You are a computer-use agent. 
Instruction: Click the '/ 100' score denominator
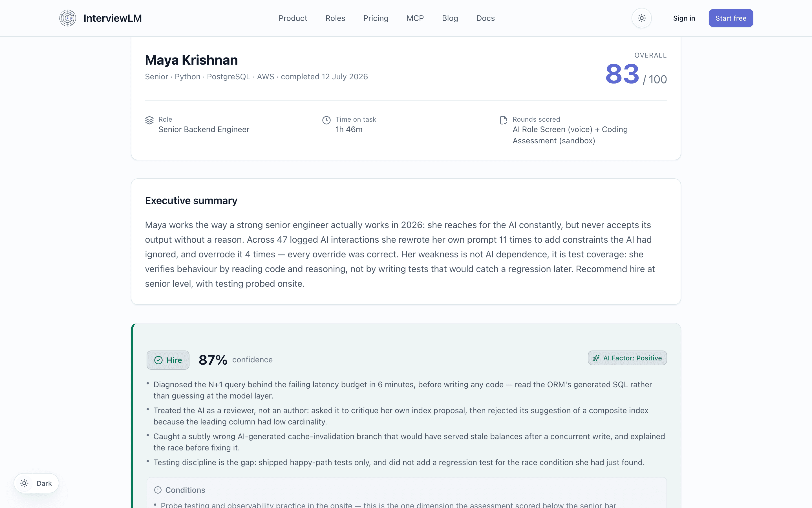point(654,80)
